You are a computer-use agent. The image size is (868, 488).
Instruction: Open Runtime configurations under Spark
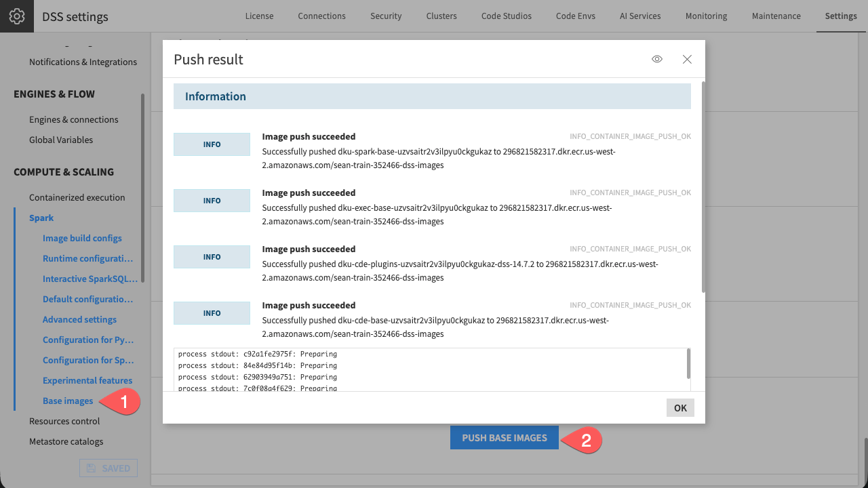pos(87,258)
